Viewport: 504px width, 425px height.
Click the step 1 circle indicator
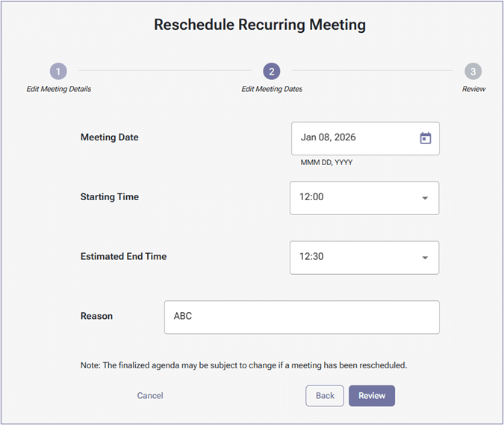point(58,72)
